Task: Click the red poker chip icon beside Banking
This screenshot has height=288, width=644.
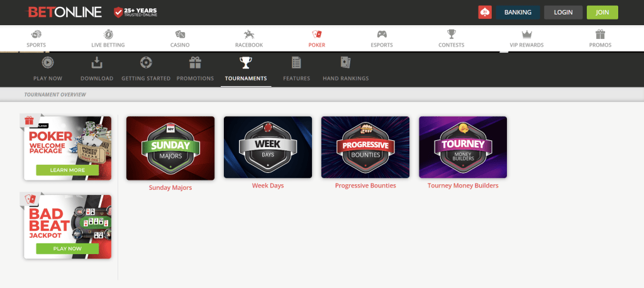Action: pos(485,13)
